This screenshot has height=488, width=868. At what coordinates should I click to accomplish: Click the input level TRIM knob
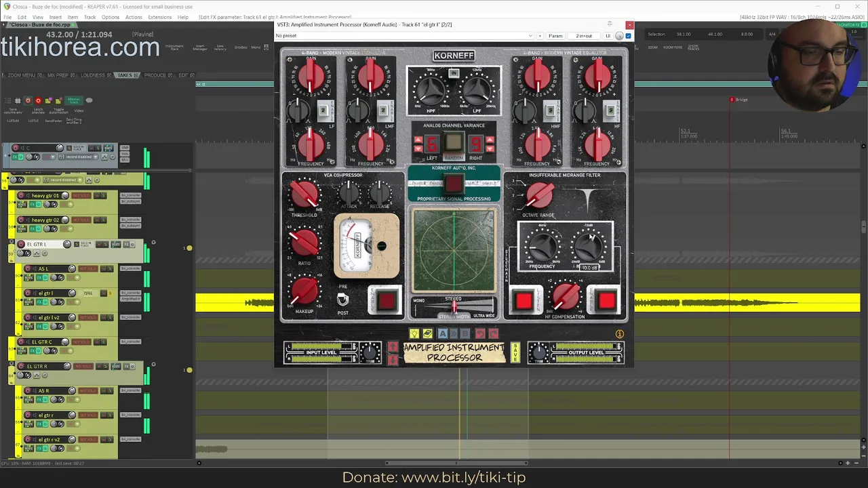tap(370, 351)
